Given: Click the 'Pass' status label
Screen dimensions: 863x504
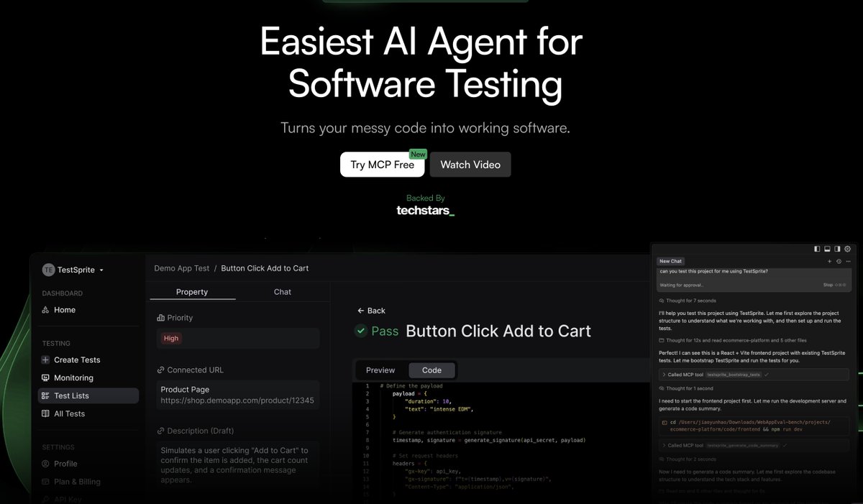Looking at the screenshot, I should [385, 331].
